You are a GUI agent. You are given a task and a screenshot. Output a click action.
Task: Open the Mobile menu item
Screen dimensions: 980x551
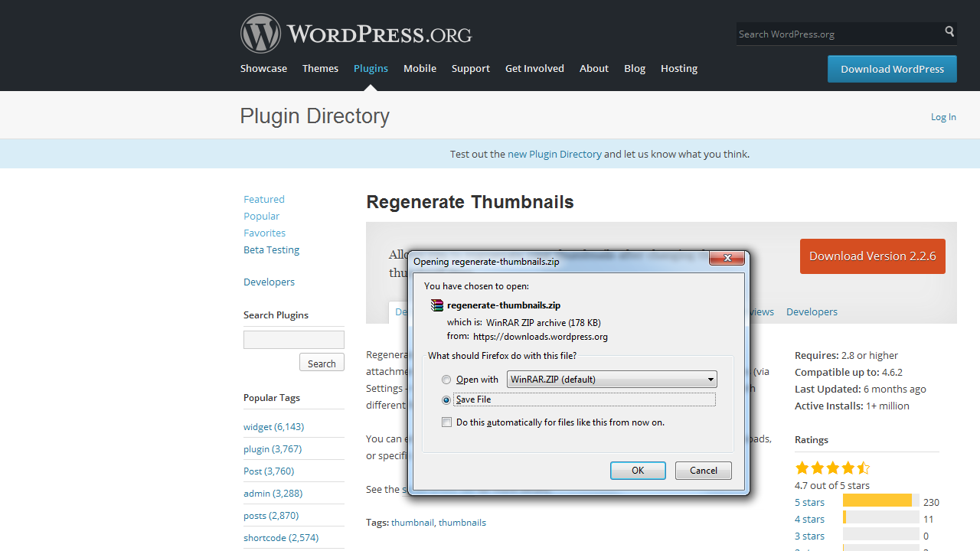420,68
